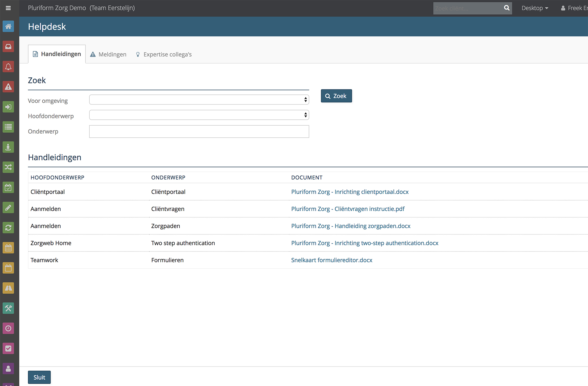Click the HOOFDONDERWERP column header
The image size is (588, 386).
pos(57,178)
